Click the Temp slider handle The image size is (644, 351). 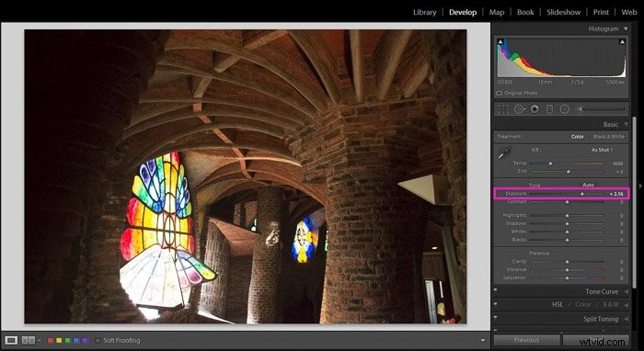coord(550,164)
